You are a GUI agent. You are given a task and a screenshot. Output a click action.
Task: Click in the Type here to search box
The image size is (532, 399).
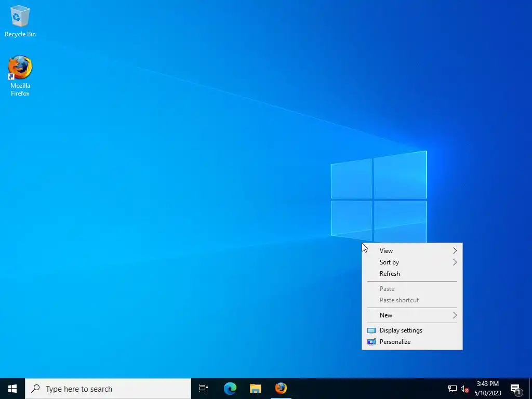pyautogui.click(x=108, y=389)
